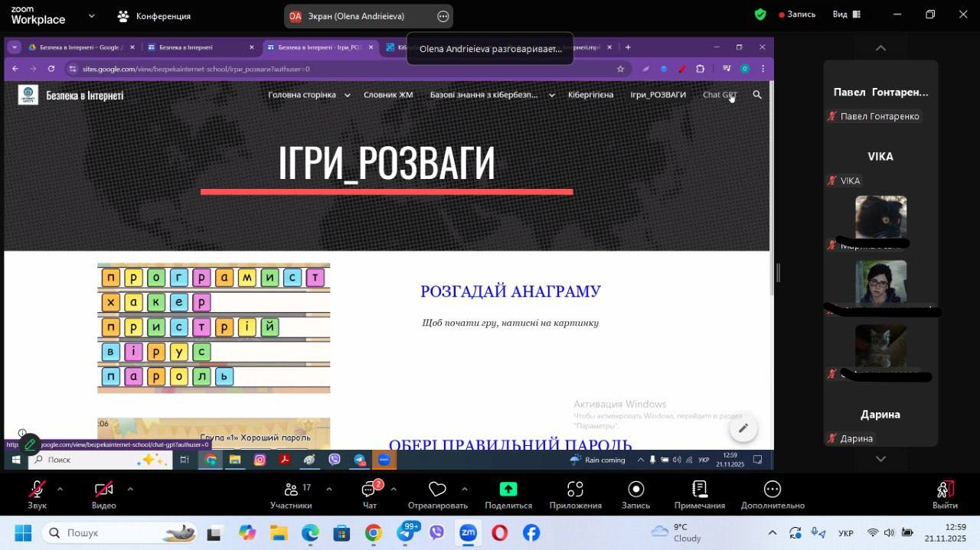The height and width of the screenshot is (550, 980).
Task: Open the More options ellipsis in Zoom toolbar
Action: (772, 490)
